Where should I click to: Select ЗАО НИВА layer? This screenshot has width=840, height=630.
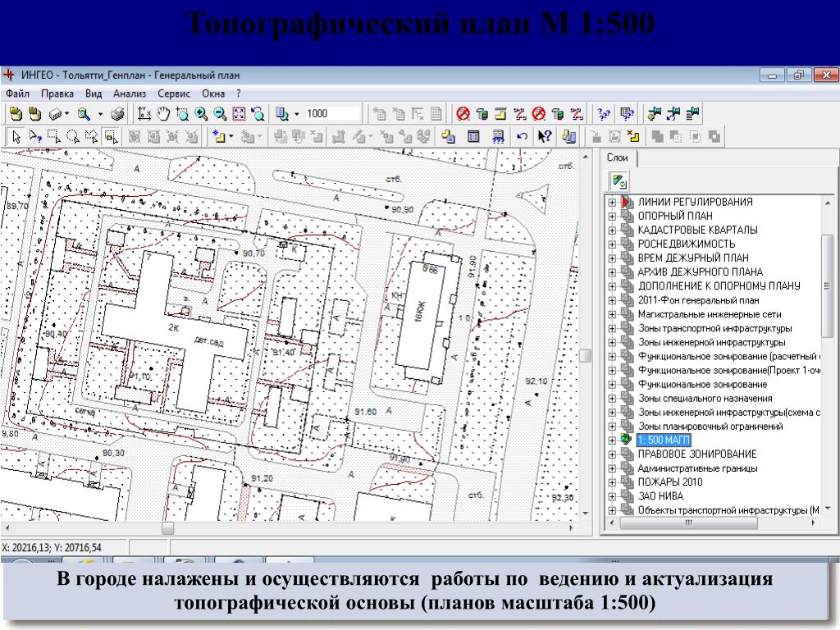coord(660,496)
